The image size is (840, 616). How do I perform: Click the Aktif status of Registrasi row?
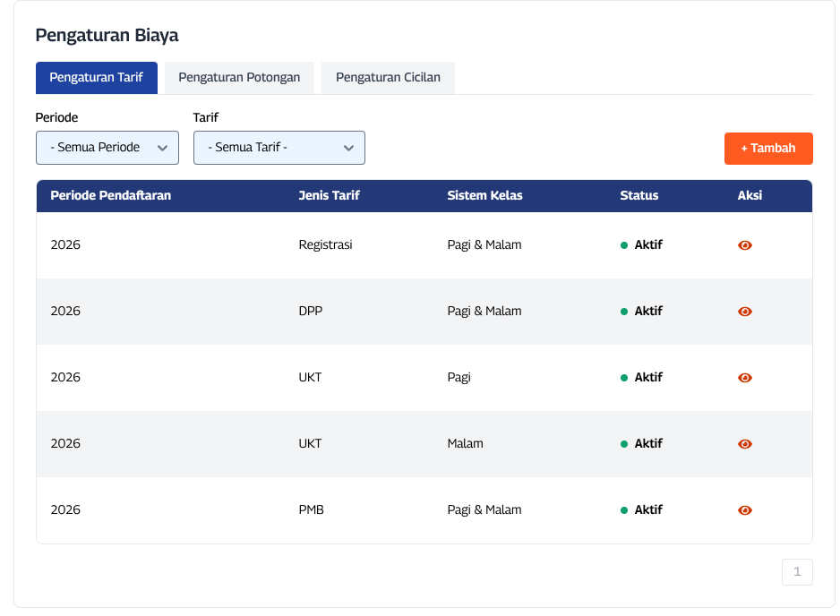pyautogui.click(x=647, y=245)
